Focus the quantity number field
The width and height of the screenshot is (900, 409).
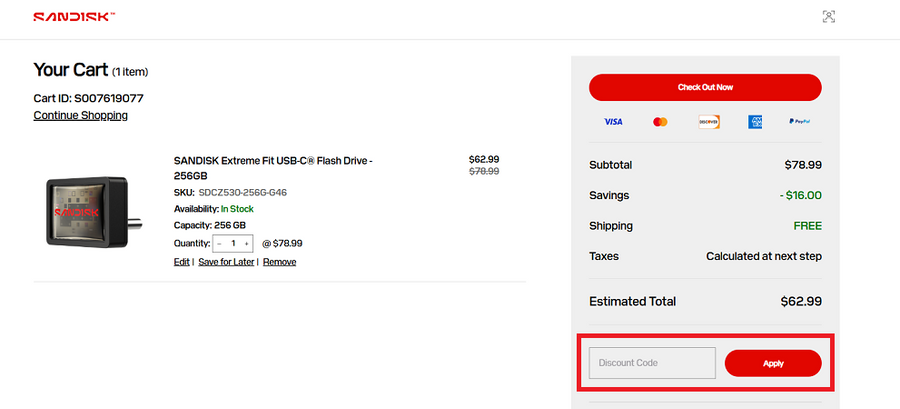tap(233, 243)
